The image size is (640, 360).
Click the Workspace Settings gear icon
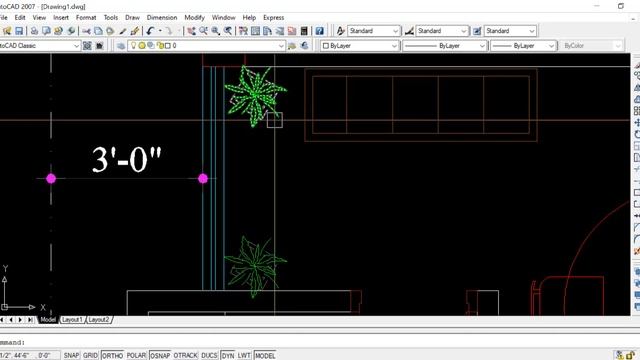coord(87,46)
